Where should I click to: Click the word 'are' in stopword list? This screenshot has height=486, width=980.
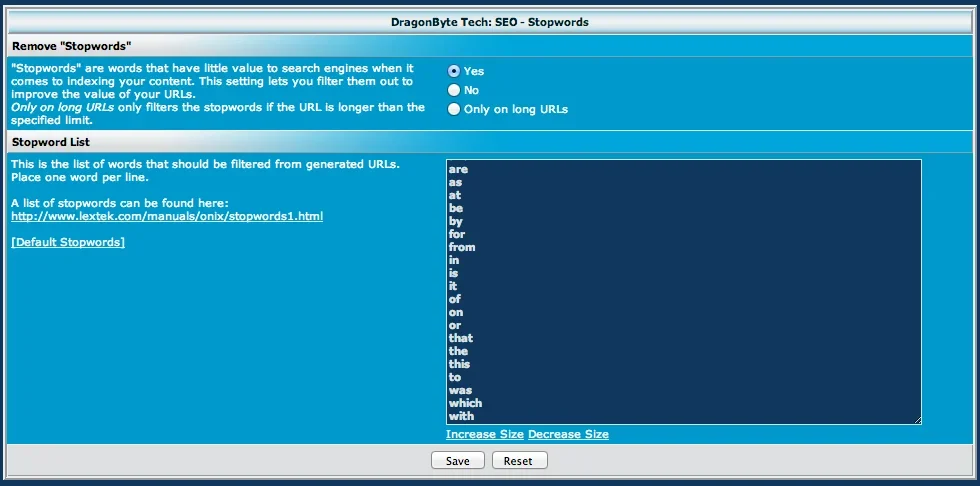tap(458, 169)
